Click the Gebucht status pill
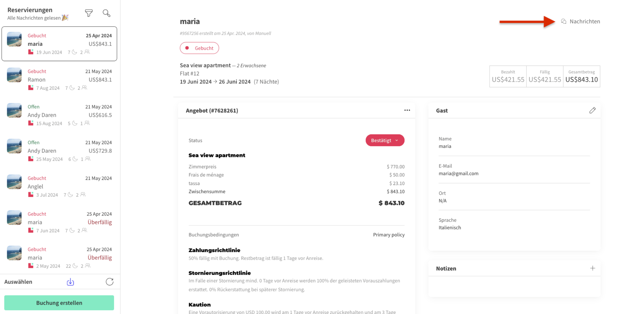The width and height of the screenshot is (644, 314). pos(199,48)
